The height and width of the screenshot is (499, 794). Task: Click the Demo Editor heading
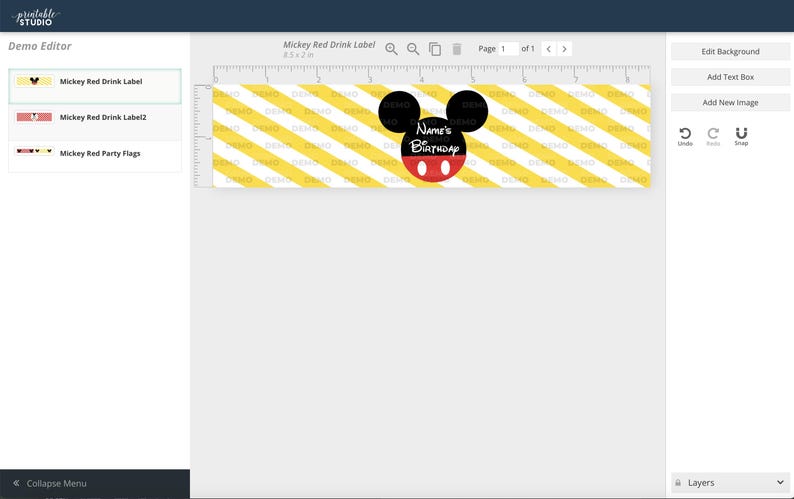[x=39, y=46]
